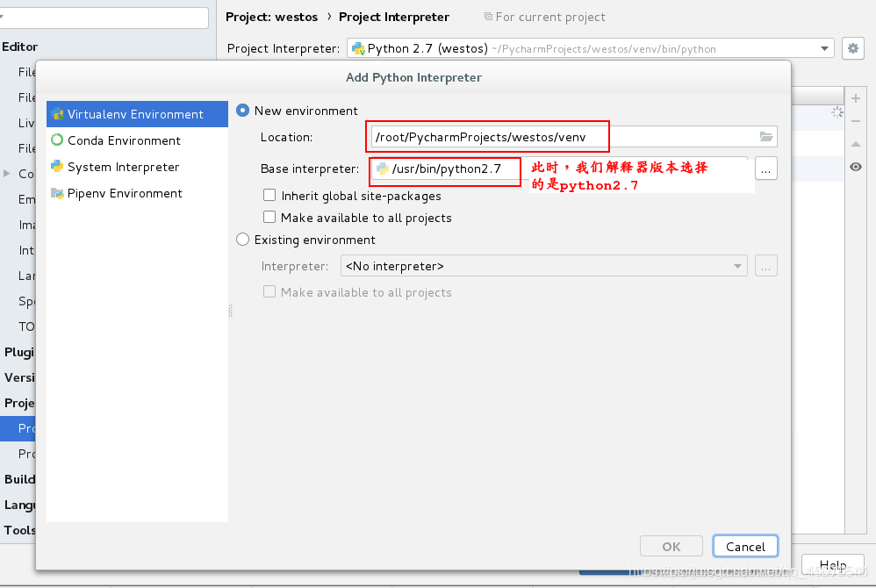The image size is (876, 588).
Task: Toggle the disabled Make available checkbox under Existing environment
Action: 269,292
